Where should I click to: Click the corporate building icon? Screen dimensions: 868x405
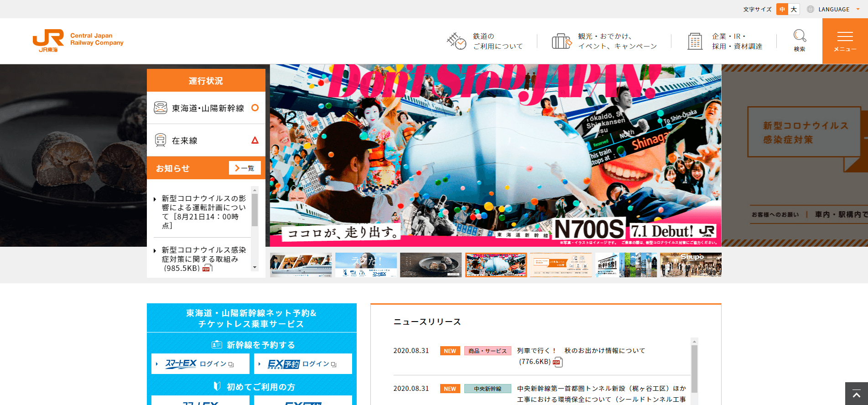pyautogui.click(x=695, y=41)
